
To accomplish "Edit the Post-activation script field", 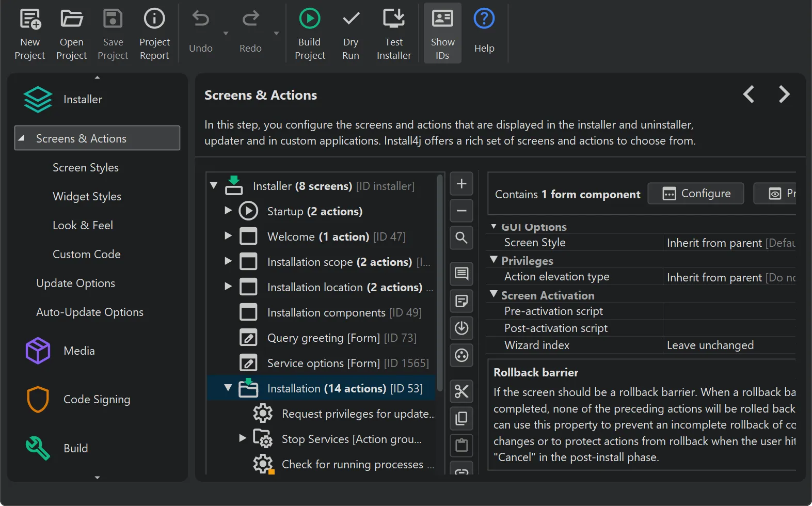I will point(730,328).
